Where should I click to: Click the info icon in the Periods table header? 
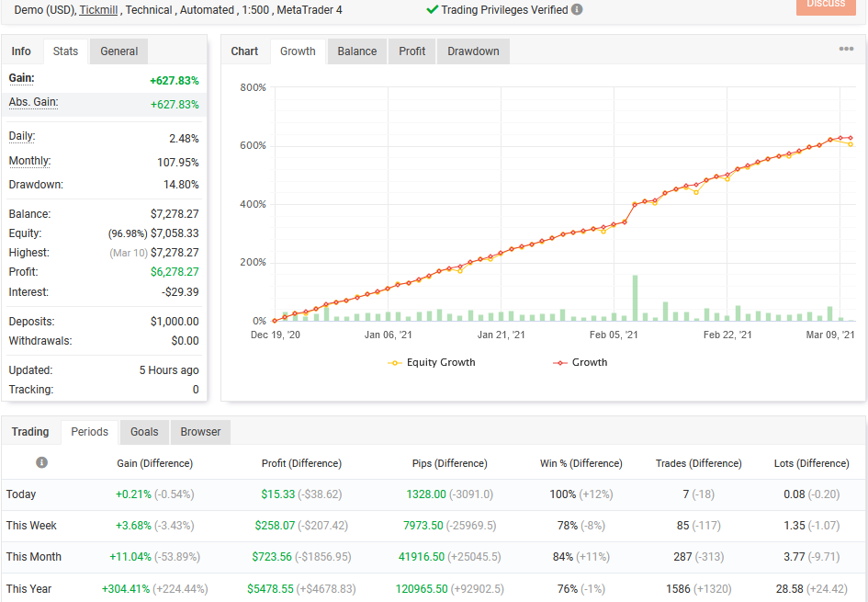coord(41,462)
